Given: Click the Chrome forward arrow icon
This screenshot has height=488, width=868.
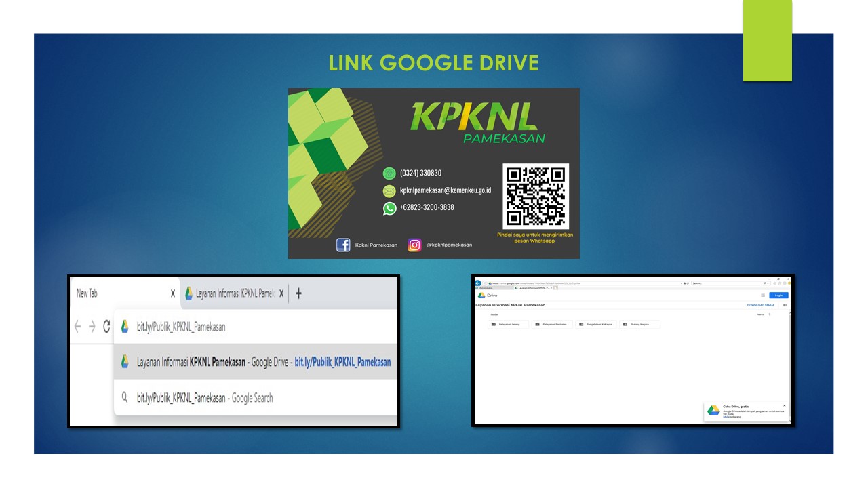Looking at the screenshot, I should (92, 327).
